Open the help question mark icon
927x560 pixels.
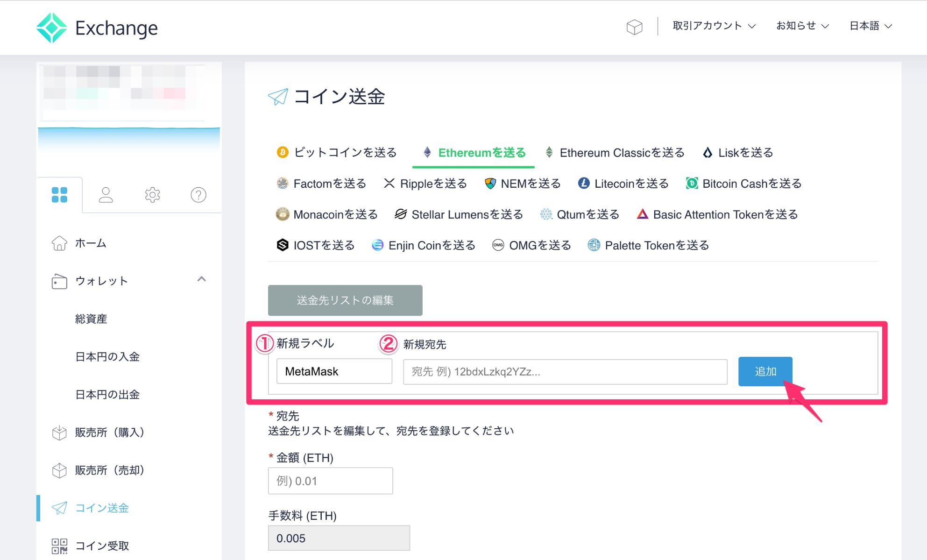click(198, 195)
